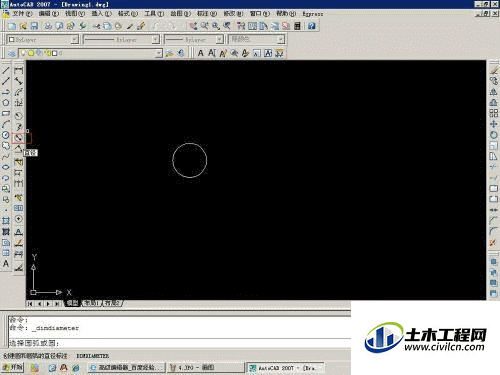Click the first-tab navigation arrow

click(x=30, y=304)
